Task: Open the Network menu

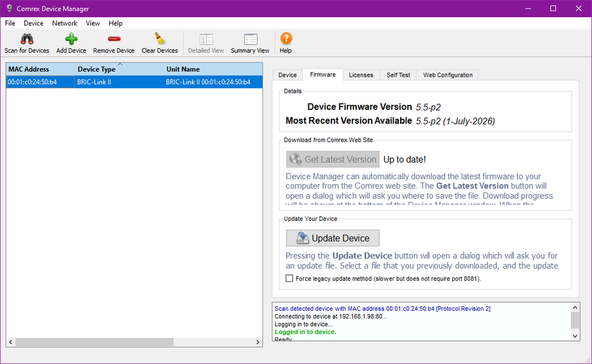Action: (65, 23)
